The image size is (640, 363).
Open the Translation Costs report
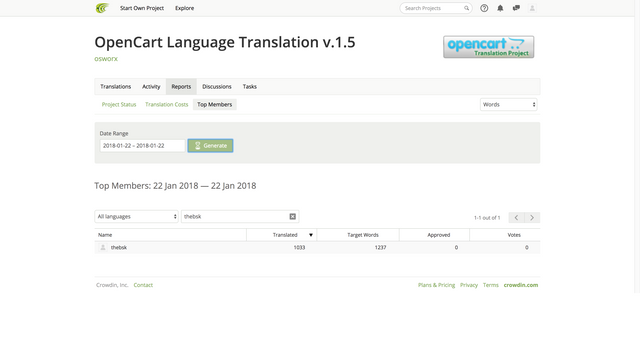[x=167, y=105]
